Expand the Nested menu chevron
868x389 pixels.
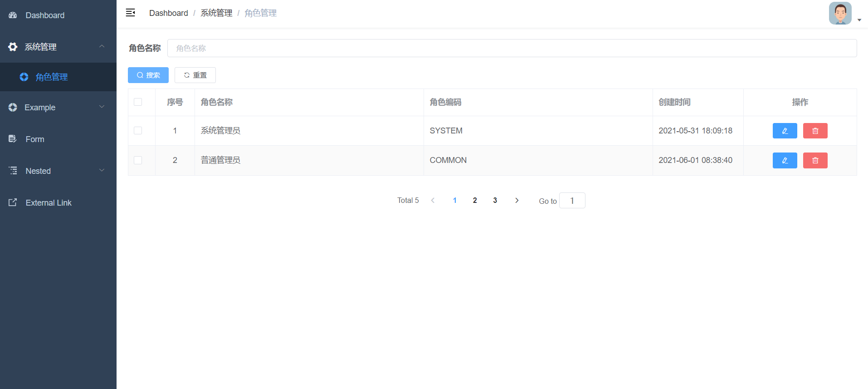102,170
